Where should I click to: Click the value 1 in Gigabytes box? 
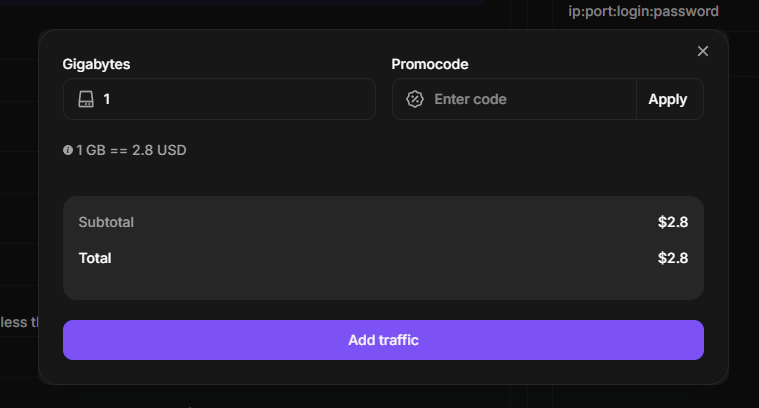107,99
